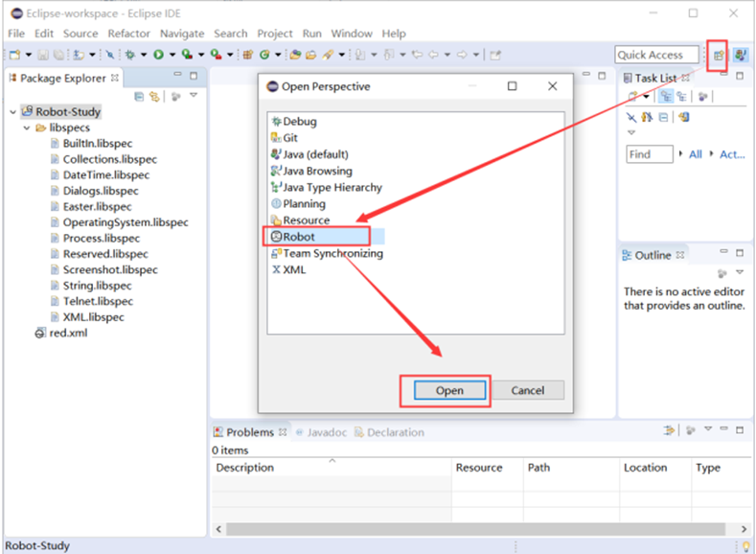Toggle Link with Editor in Package Explorer
The width and height of the screenshot is (756, 554).
pos(154,97)
